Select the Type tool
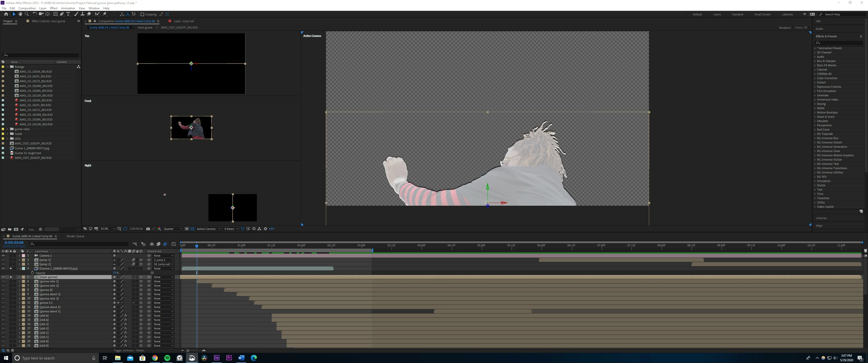This screenshot has height=363, width=868. coord(68,14)
